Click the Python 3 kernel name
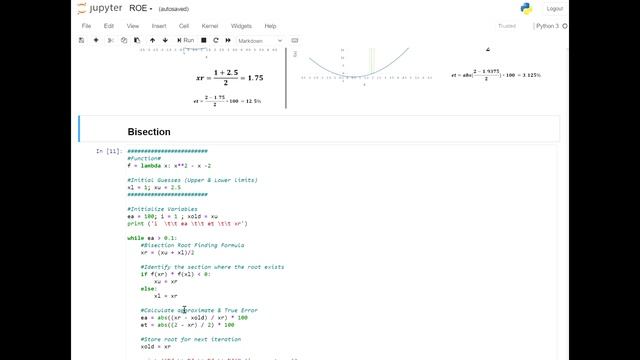The image size is (640, 360). pyautogui.click(x=547, y=26)
